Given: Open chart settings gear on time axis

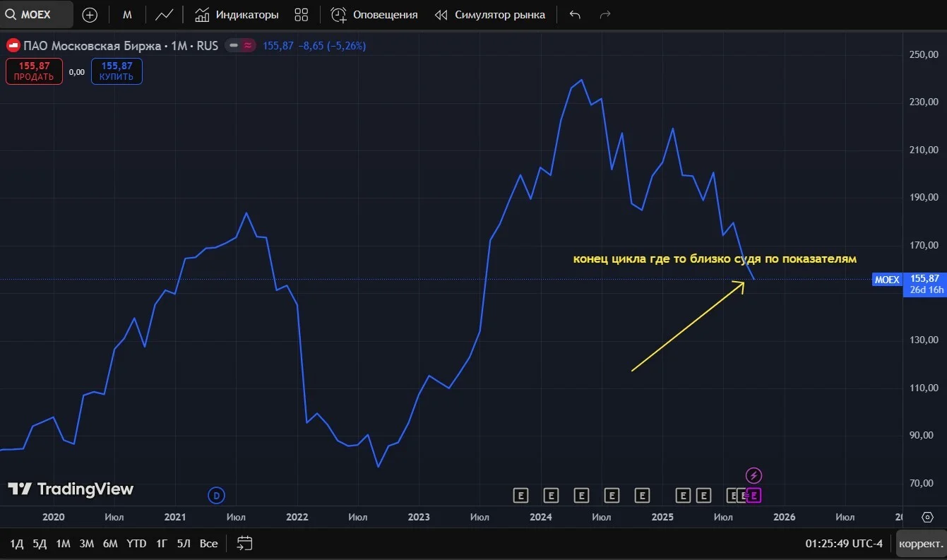Looking at the screenshot, I should click(x=927, y=517).
